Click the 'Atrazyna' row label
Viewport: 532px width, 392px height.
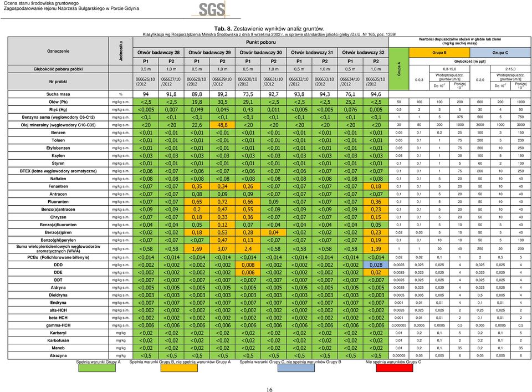tap(58, 356)
